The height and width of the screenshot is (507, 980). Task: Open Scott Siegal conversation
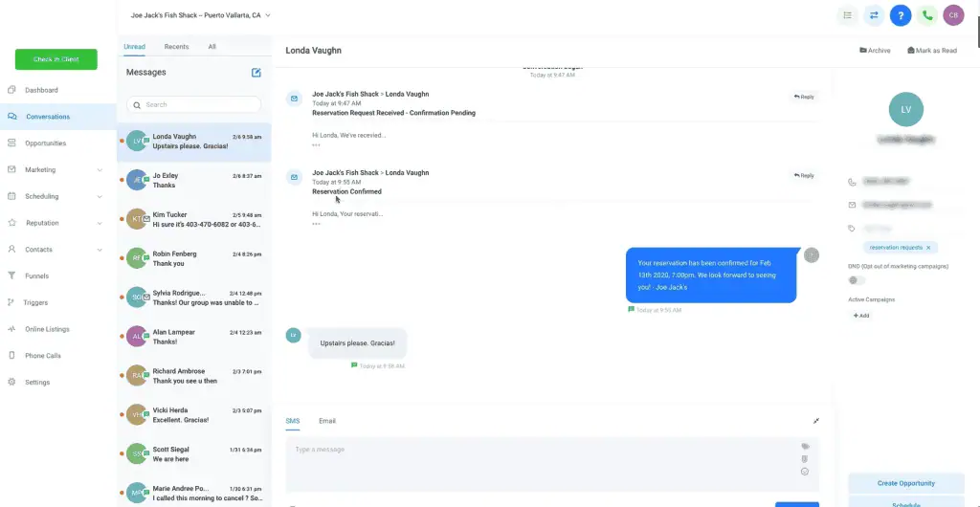click(193, 454)
